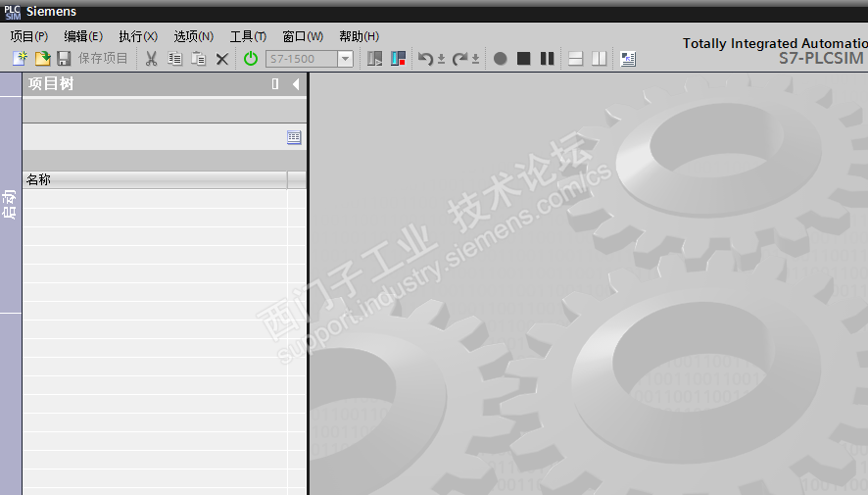Image resolution: width=868 pixels, height=495 pixels.
Task: Click the stop square button
Action: [x=524, y=58]
